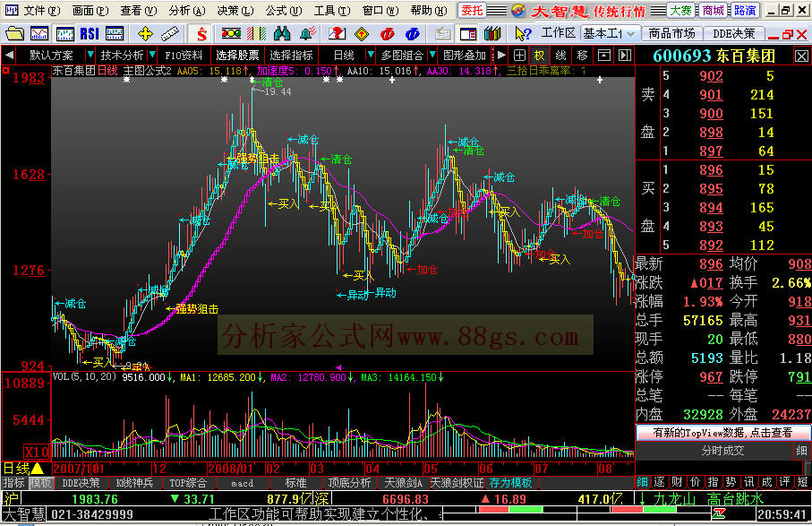Image resolution: width=812 pixels, height=526 pixels.
Task: Toggle the 线 drawing button
Action: click(x=560, y=55)
